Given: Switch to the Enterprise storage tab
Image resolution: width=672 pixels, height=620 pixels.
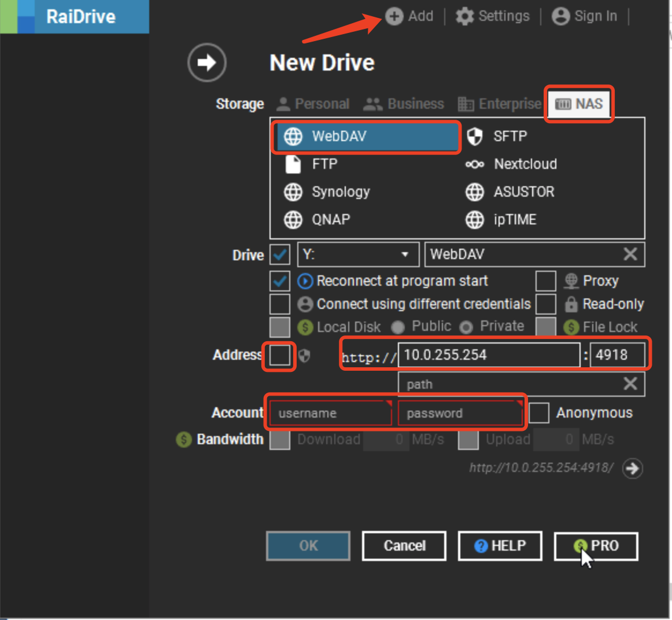Looking at the screenshot, I should (x=499, y=104).
